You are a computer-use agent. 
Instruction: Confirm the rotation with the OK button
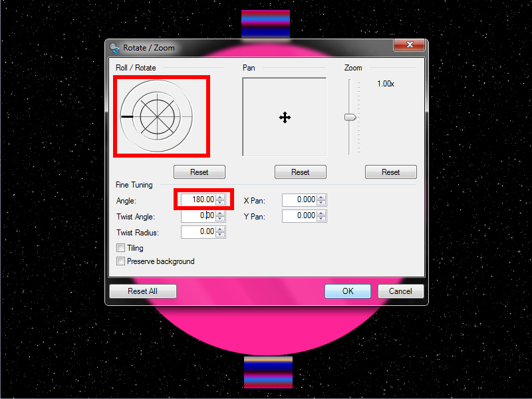pyautogui.click(x=348, y=291)
